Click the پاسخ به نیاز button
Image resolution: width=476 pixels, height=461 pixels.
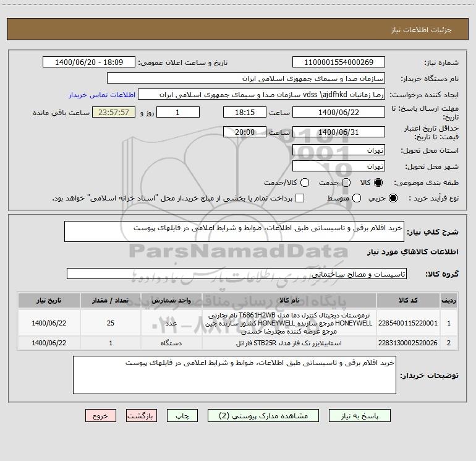[360, 416]
